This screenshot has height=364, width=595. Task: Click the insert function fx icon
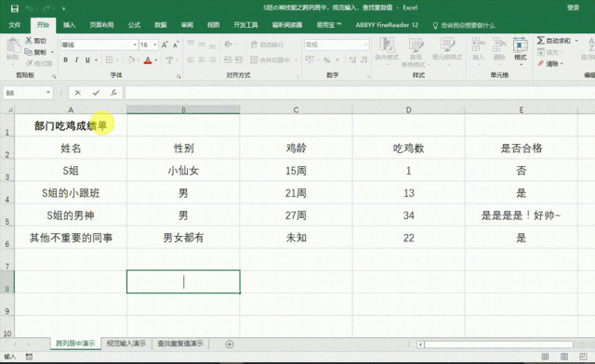point(113,93)
